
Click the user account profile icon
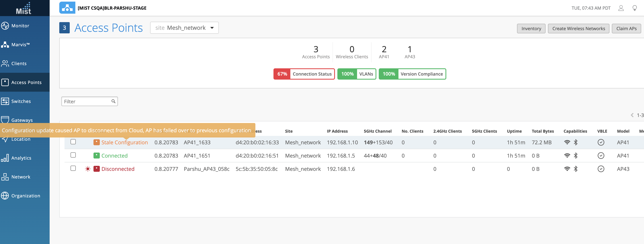[621, 8]
